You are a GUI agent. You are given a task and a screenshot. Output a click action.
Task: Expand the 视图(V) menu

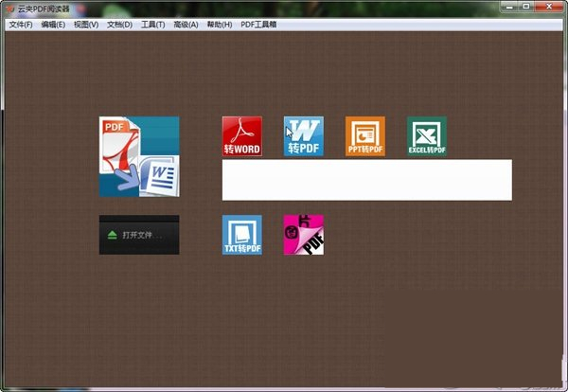point(86,25)
